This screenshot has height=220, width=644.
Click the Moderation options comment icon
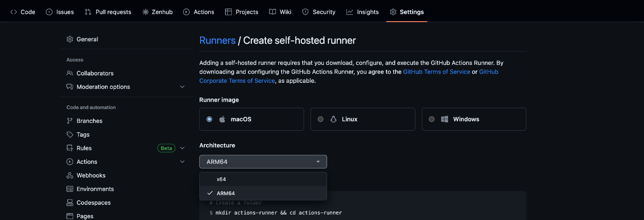[x=70, y=87]
